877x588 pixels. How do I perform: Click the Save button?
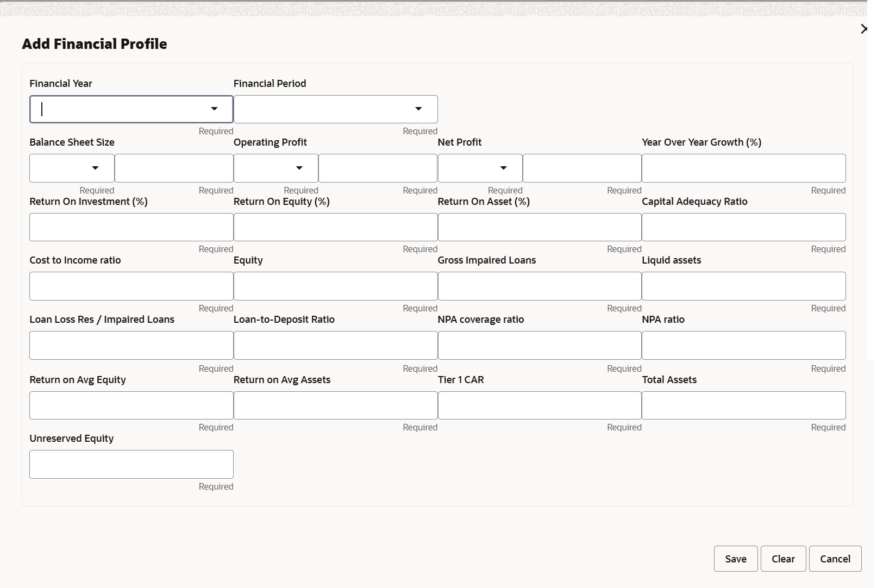click(735, 559)
